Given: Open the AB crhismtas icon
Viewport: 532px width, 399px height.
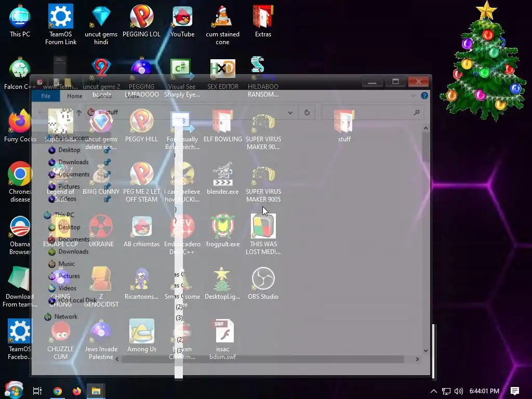Looking at the screenshot, I should click(141, 226).
